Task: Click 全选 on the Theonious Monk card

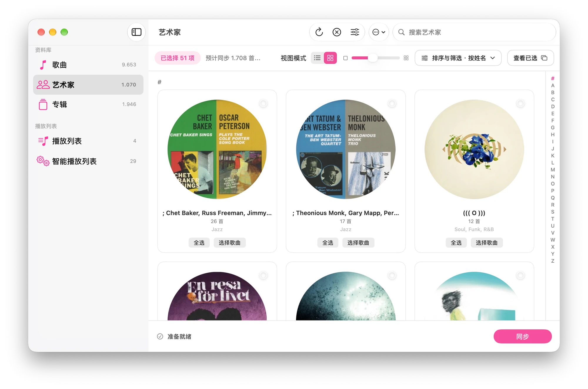Action: [328, 243]
